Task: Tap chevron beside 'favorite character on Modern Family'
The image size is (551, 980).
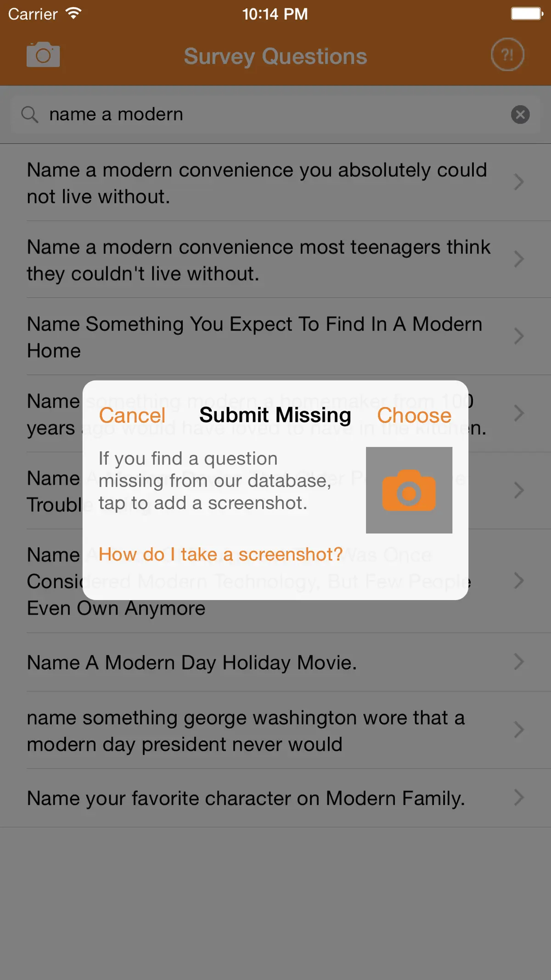Action: [x=519, y=798]
